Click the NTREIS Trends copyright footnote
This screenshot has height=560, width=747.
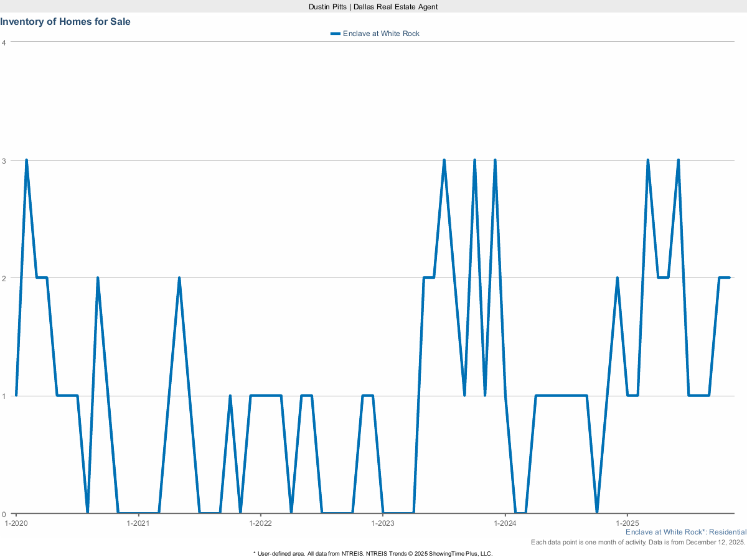[373, 553]
